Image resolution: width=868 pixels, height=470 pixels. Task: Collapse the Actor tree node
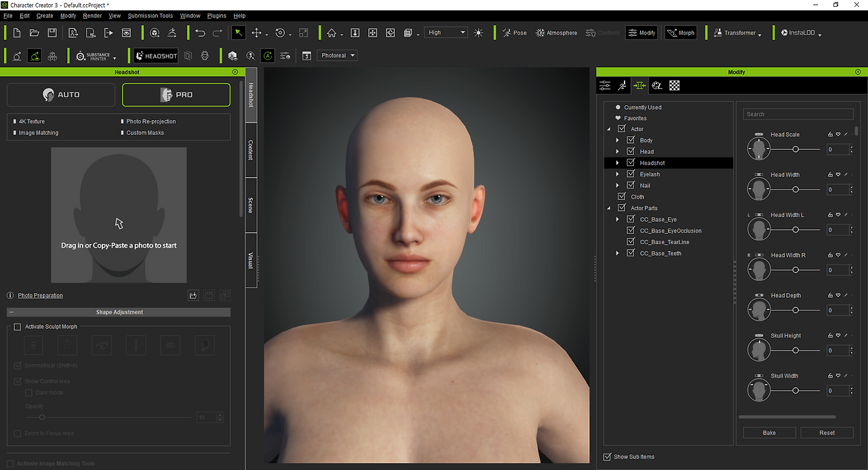click(x=609, y=129)
